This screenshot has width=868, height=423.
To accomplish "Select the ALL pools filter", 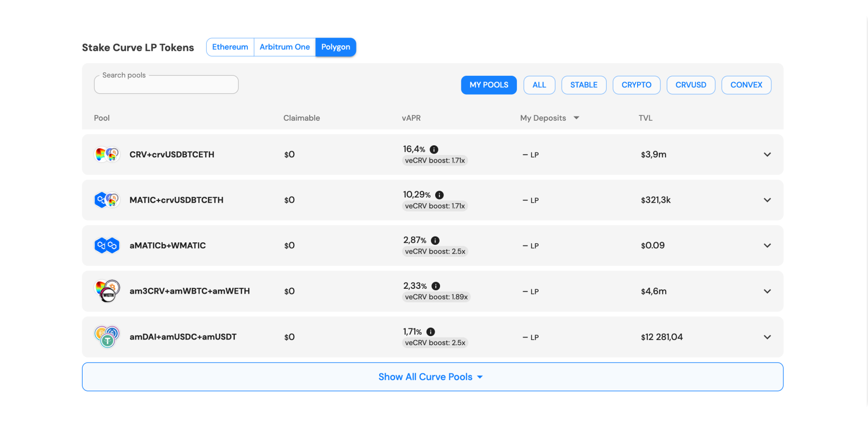I will tap(539, 85).
